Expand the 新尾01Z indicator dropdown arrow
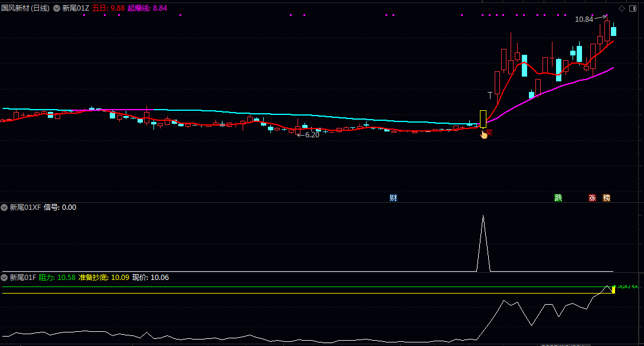 [x=57, y=8]
